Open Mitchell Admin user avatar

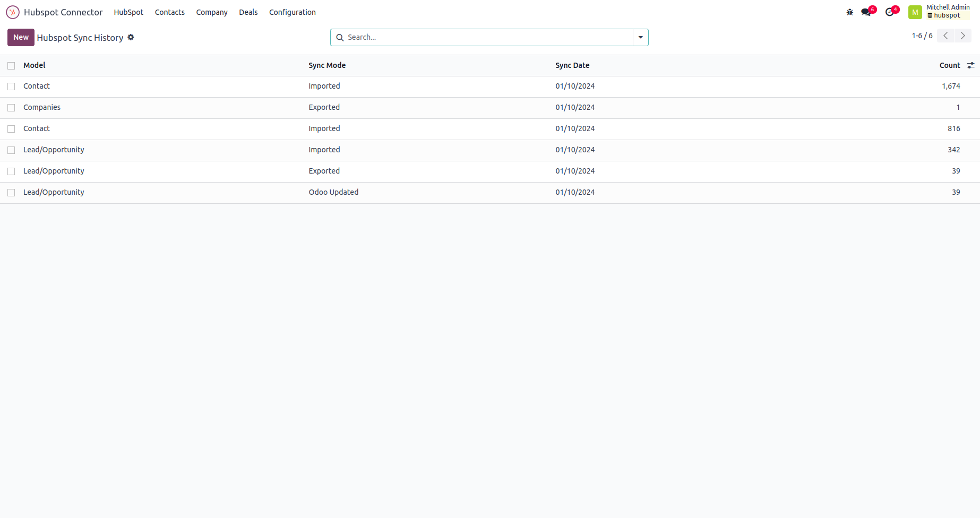click(915, 12)
